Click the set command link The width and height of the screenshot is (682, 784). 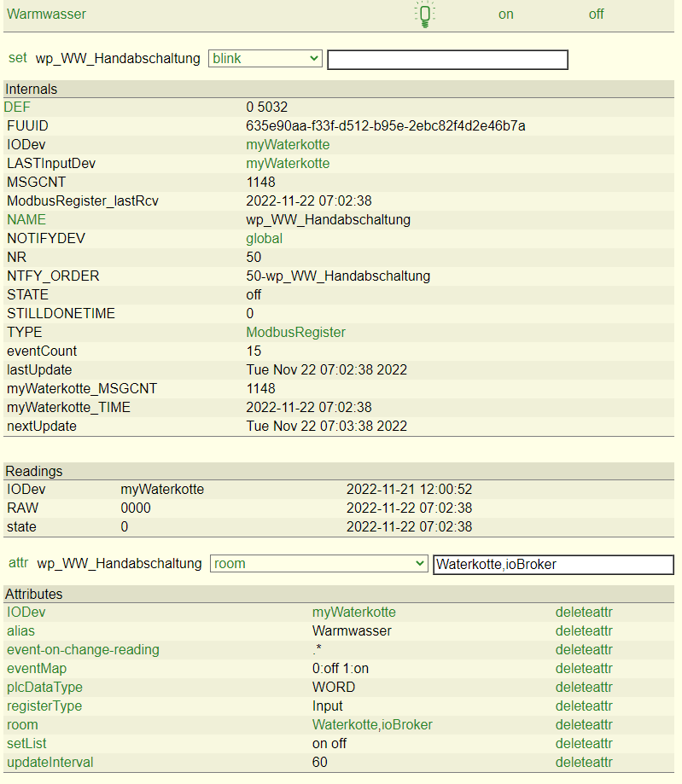18,58
